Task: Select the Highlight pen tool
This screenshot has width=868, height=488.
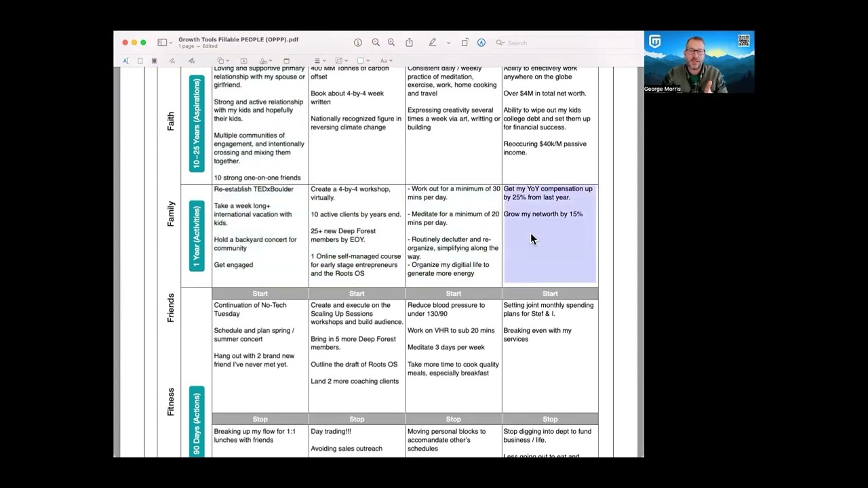Action: click(x=433, y=42)
